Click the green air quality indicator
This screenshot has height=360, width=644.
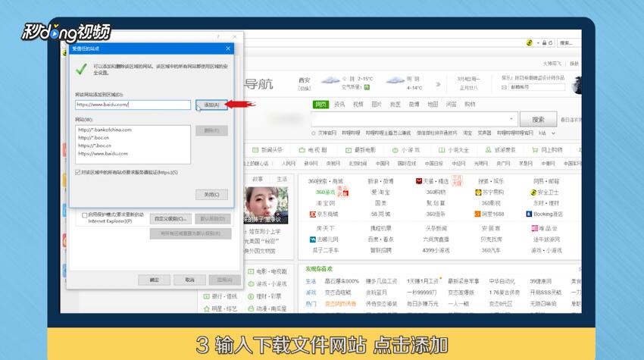(x=367, y=87)
